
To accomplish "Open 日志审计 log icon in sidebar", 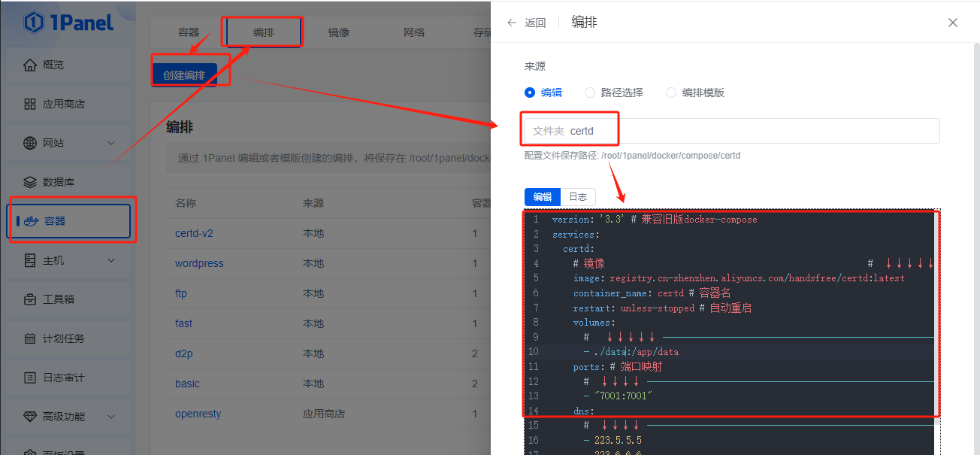I will 30,378.
